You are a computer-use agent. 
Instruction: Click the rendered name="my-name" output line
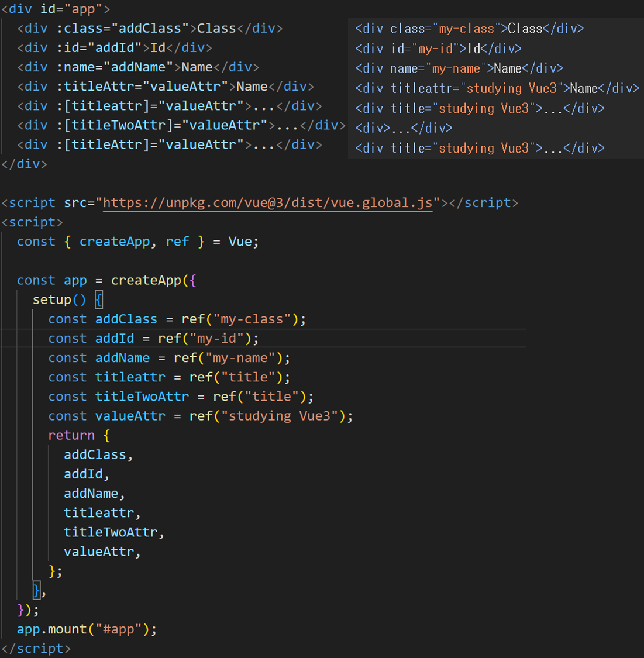459,68
